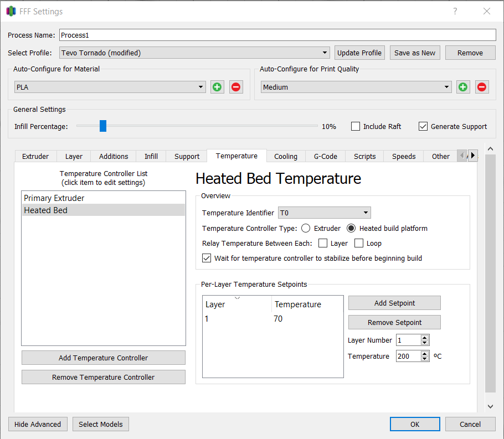Open the Select Profile dropdown
The width and height of the screenshot is (504, 439).
pyautogui.click(x=194, y=53)
